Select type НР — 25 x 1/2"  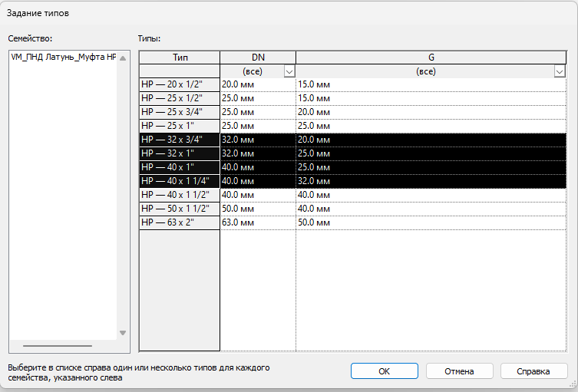tap(180, 98)
